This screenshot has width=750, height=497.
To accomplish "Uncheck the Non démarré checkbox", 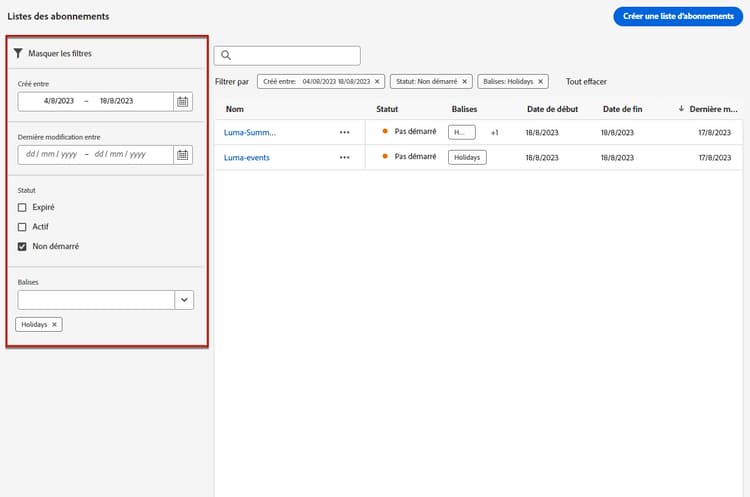I will [22, 246].
